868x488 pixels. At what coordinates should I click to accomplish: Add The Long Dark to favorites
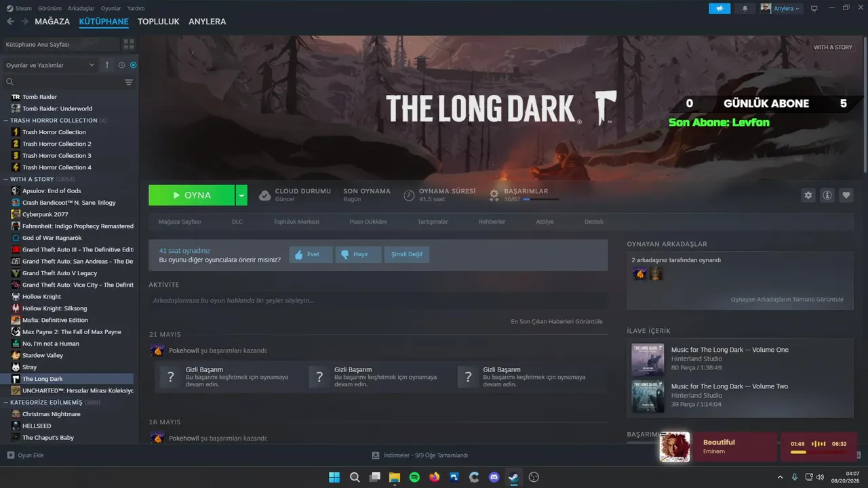pyautogui.click(x=846, y=195)
